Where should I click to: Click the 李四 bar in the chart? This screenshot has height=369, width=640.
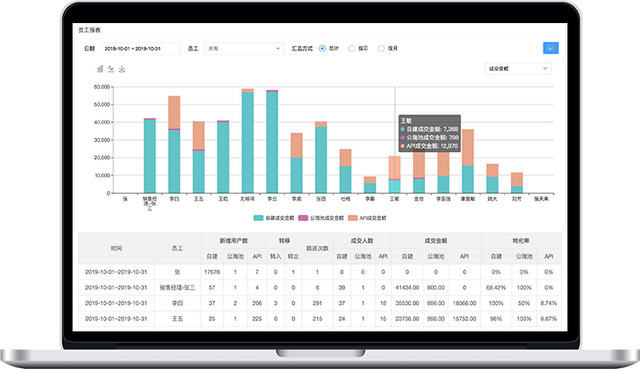[x=174, y=144]
